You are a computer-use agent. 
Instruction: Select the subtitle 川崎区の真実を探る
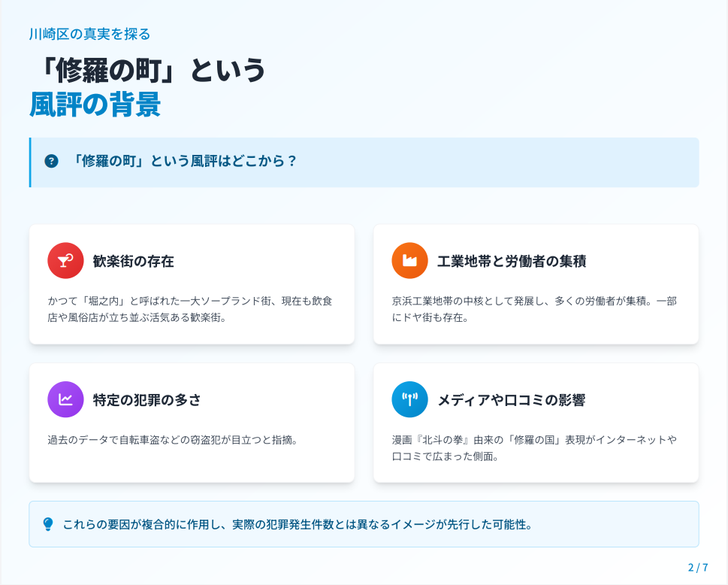[89, 34]
